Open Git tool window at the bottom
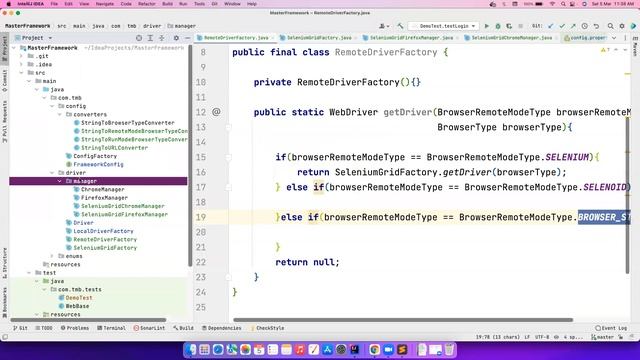 click(20, 328)
